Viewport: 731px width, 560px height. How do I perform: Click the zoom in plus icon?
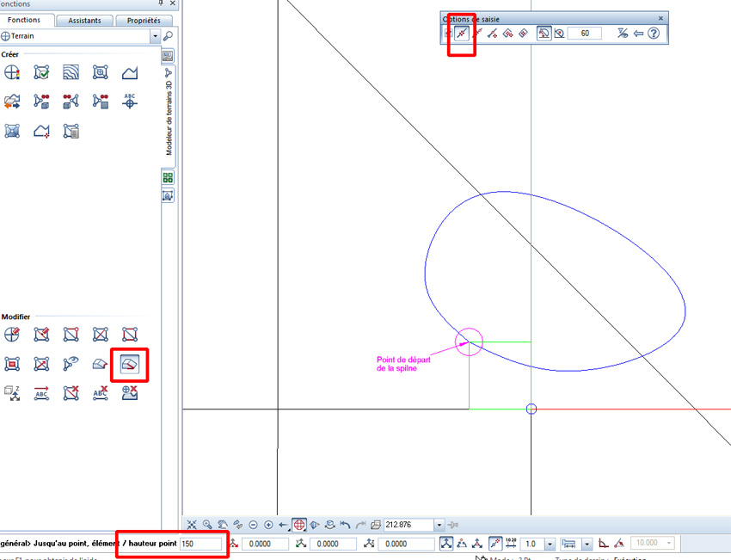tap(268, 525)
